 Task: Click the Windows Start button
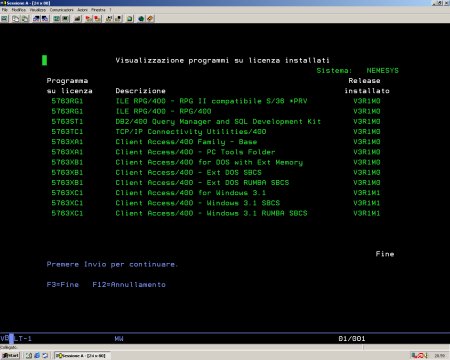click(x=10, y=355)
